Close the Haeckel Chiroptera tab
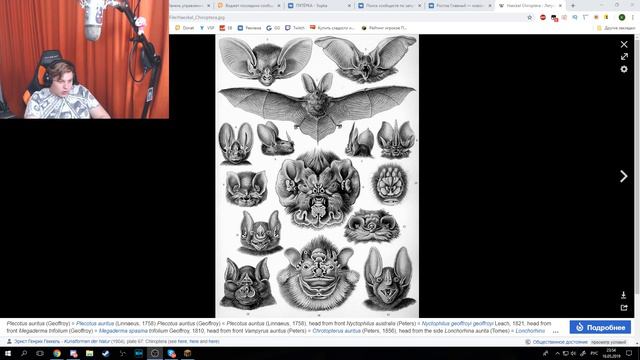The height and width of the screenshot is (360, 640). 560,6
